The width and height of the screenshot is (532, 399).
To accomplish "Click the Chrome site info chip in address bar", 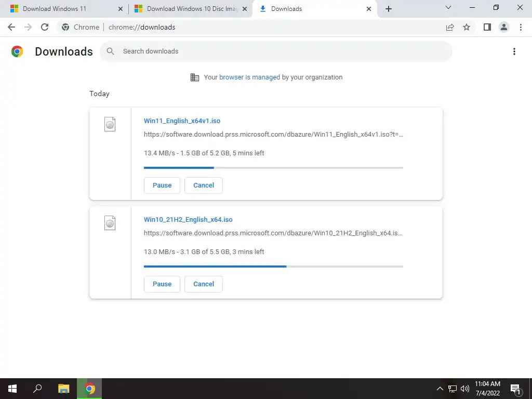I will tap(81, 27).
